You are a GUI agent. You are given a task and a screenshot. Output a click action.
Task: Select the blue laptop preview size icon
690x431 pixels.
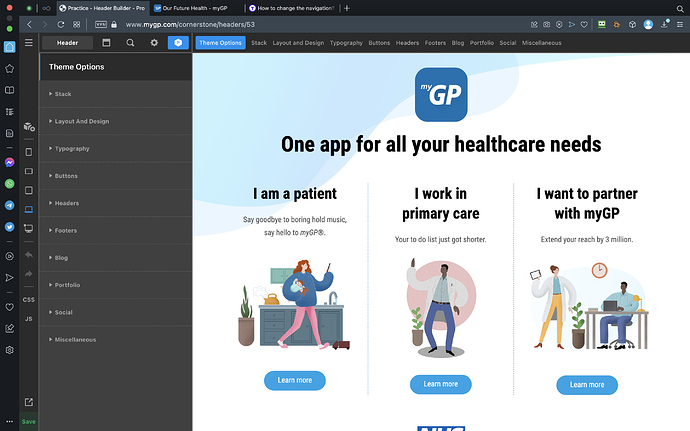pos(29,208)
